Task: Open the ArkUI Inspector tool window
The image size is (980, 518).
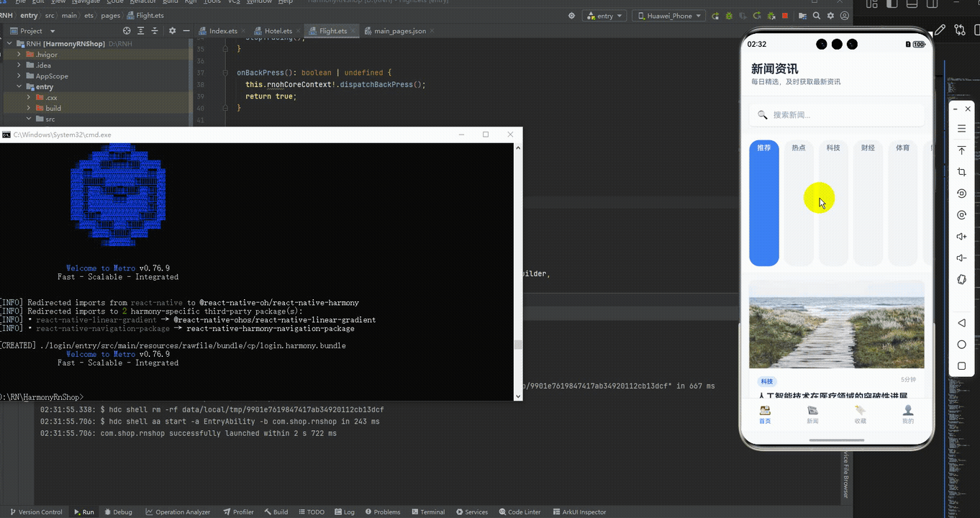Action: 579,512
